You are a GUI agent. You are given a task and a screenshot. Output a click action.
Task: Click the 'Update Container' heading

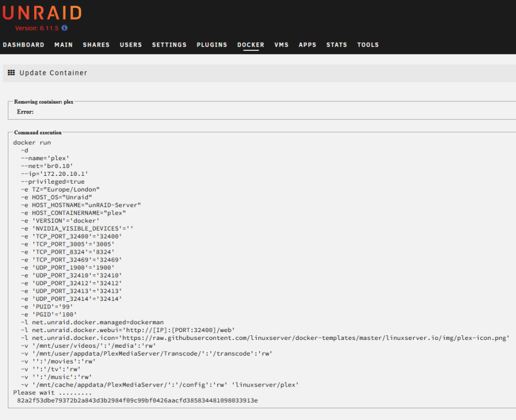[x=53, y=73]
